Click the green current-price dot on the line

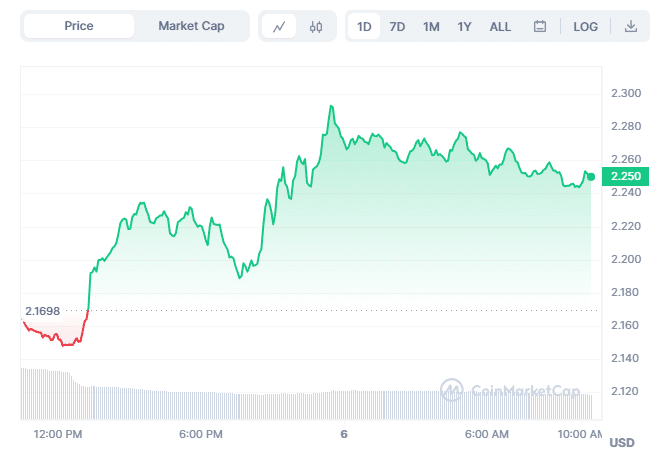591,177
